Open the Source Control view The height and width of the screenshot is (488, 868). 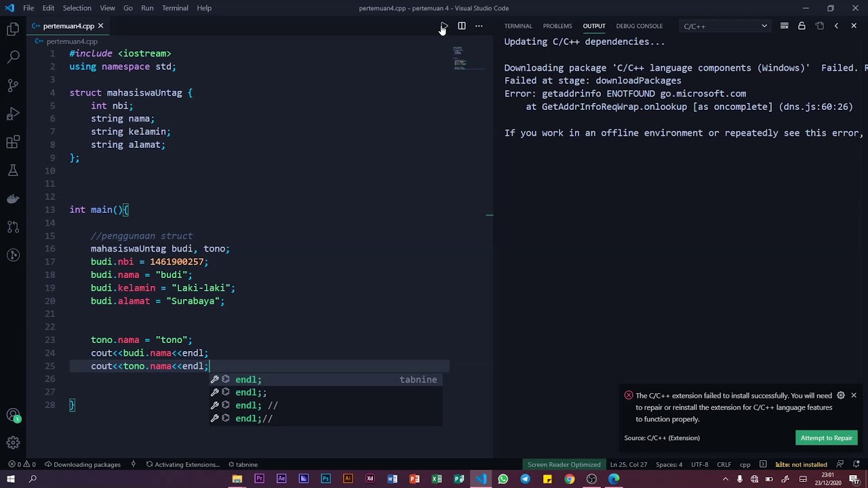[13, 85]
